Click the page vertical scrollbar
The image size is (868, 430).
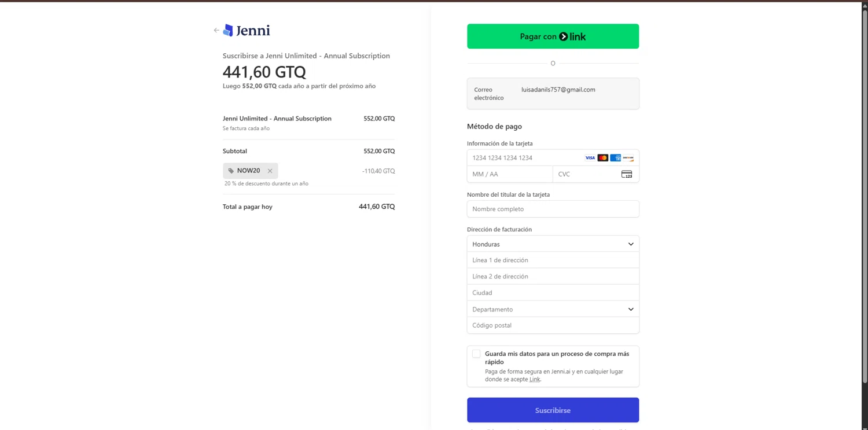[x=865, y=197]
